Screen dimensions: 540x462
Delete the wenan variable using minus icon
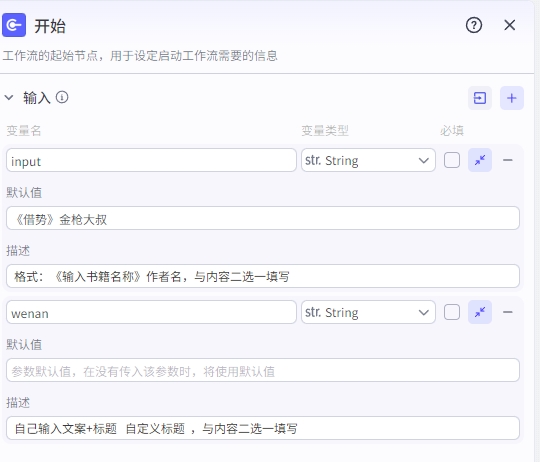508,312
